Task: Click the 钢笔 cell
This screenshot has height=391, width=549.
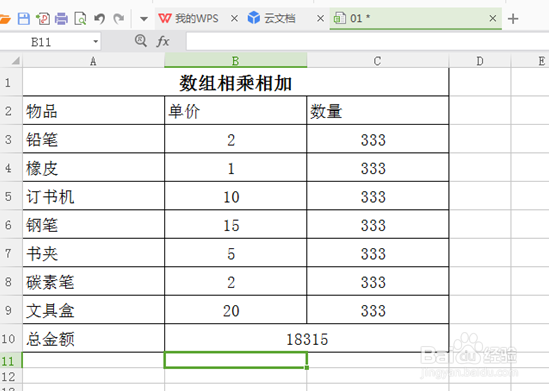Action: click(93, 225)
